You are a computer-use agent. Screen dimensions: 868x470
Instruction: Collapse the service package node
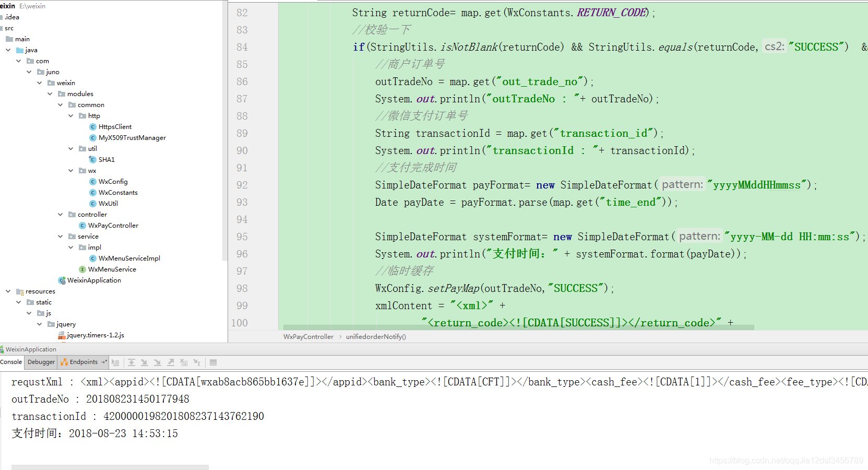click(60, 237)
